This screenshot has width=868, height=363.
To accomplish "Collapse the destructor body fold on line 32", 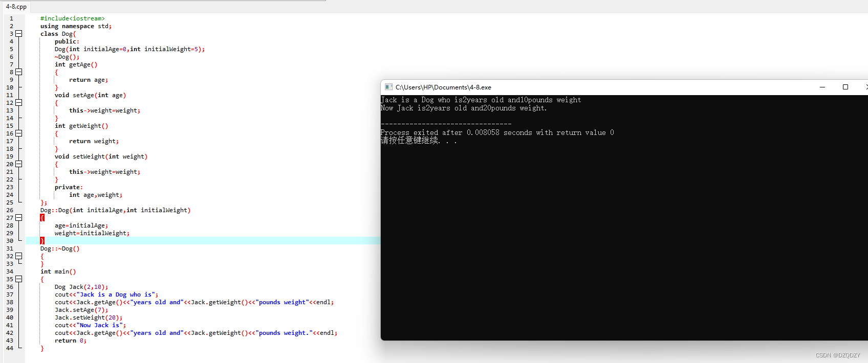I will [19, 256].
